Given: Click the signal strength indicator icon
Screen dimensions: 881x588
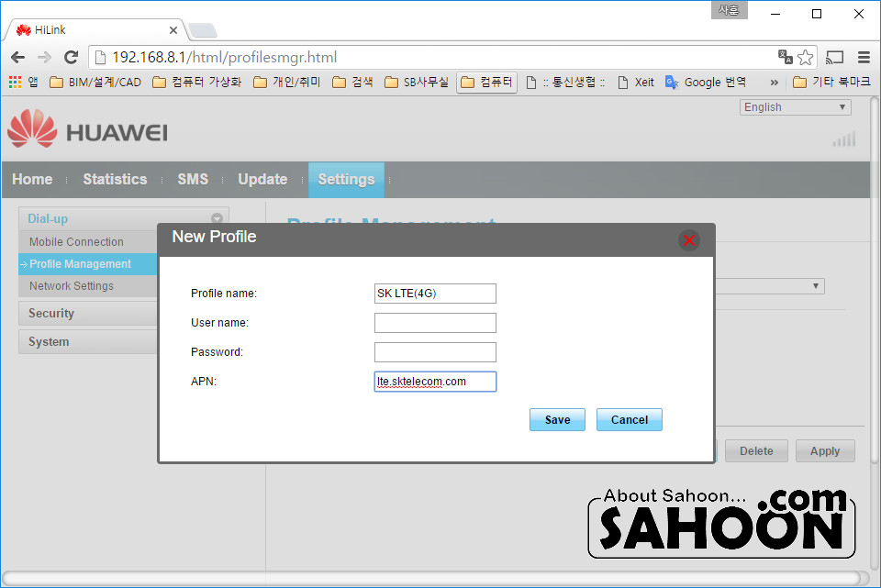Looking at the screenshot, I should click(844, 139).
